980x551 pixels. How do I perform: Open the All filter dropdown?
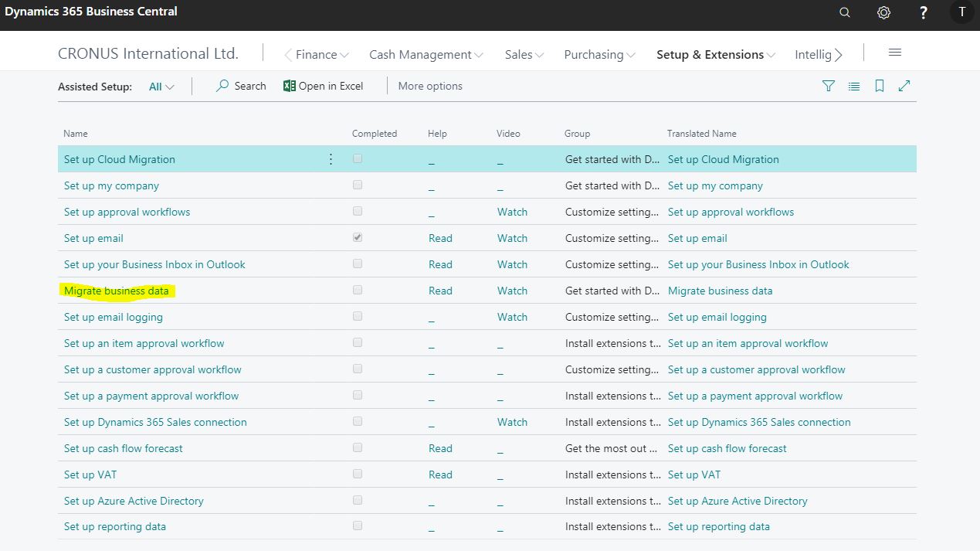point(161,87)
